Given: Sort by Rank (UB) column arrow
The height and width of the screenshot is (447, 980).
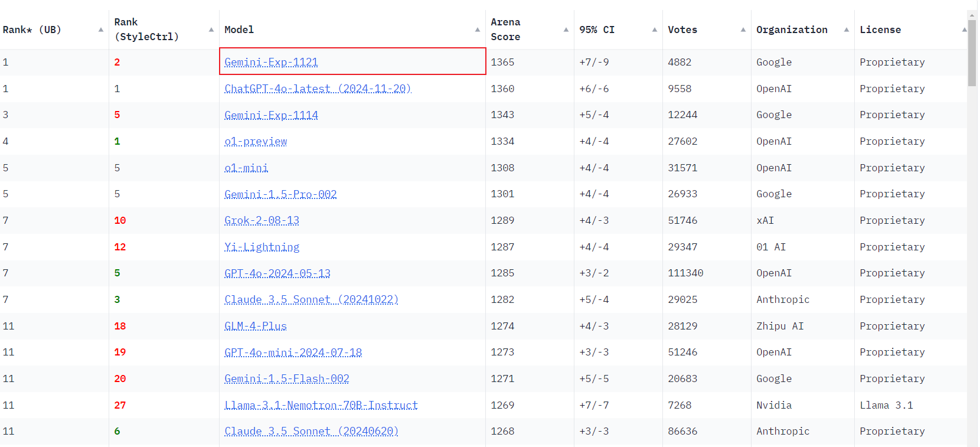Looking at the screenshot, I should click(101, 30).
